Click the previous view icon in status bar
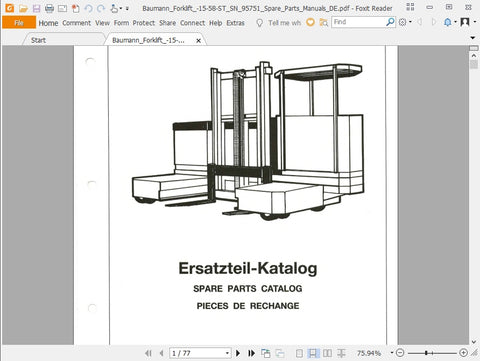Screen dimensions: 480x361 point(266,353)
